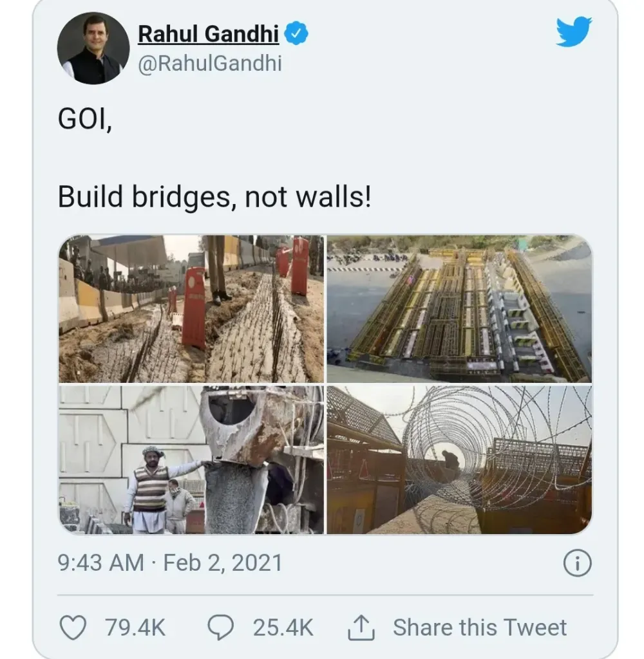This screenshot has width=644, height=659.
Task: Click the "Build bridges, not walls!" text
Action: (x=214, y=198)
